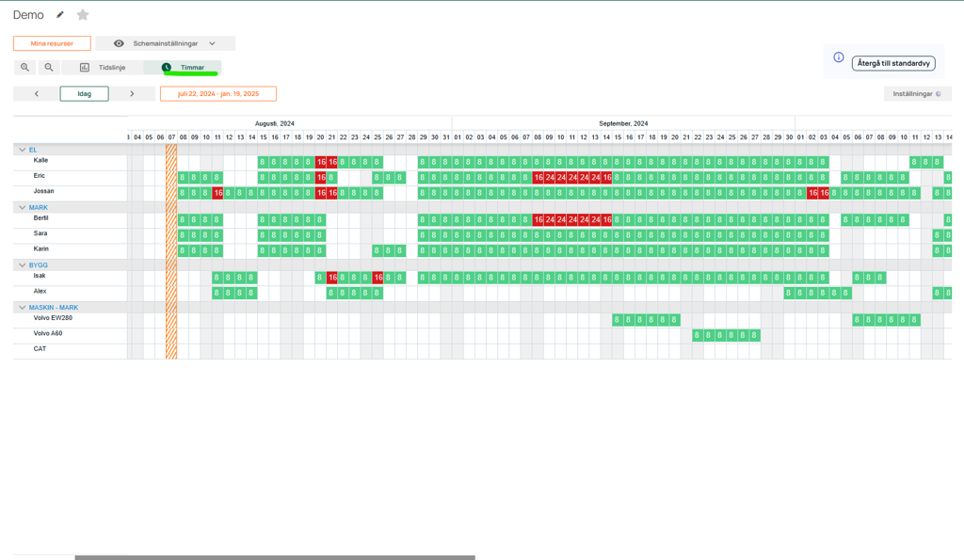Collapse the MARK resource group
Viewport: 964px width, 560px height.
[x=23, y=207]
